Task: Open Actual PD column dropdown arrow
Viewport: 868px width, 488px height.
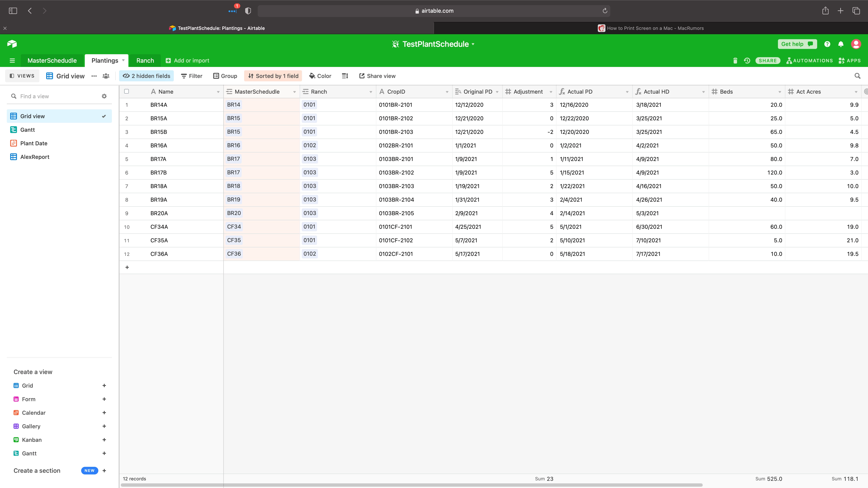Action: pos(627,92)
